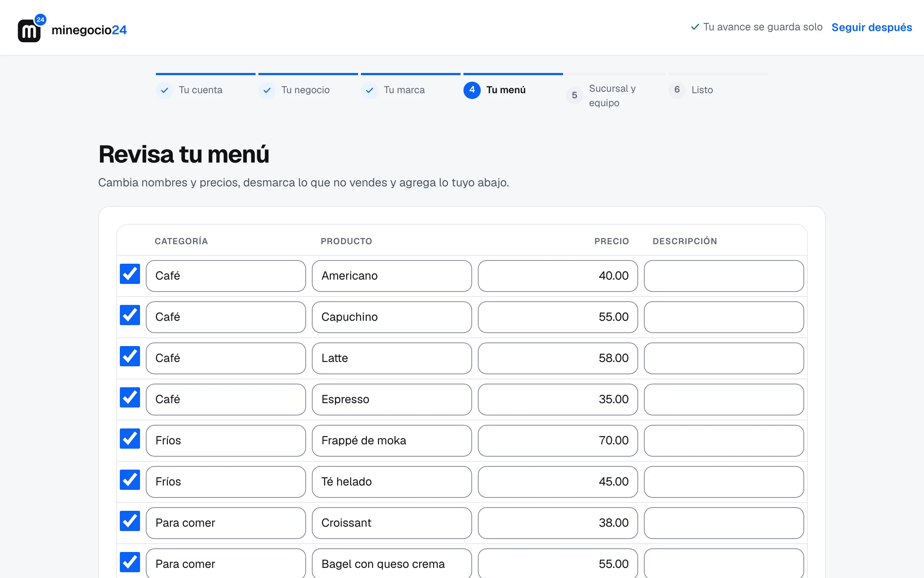The image size is (924, 578).
Task: Edit the category field for Espresso
Action: pyautogui.click(x=226, y=400)
